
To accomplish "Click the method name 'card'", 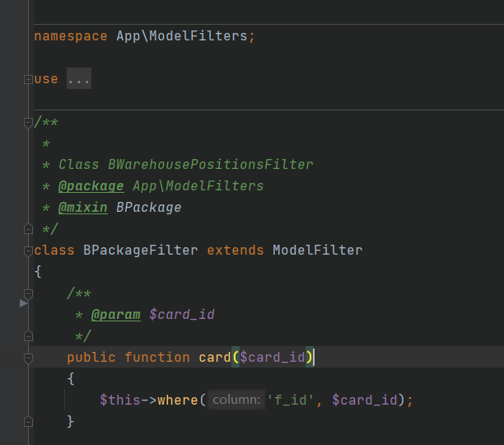I will pyautogui.click(x=215, y=357).
